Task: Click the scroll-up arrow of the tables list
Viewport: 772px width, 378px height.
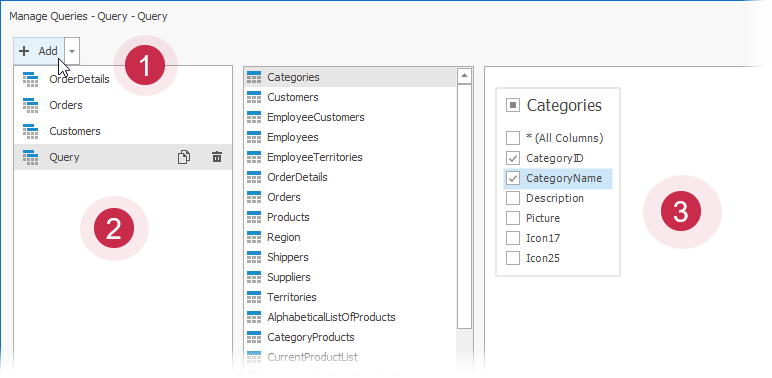Action: click(x=464, y=76)
